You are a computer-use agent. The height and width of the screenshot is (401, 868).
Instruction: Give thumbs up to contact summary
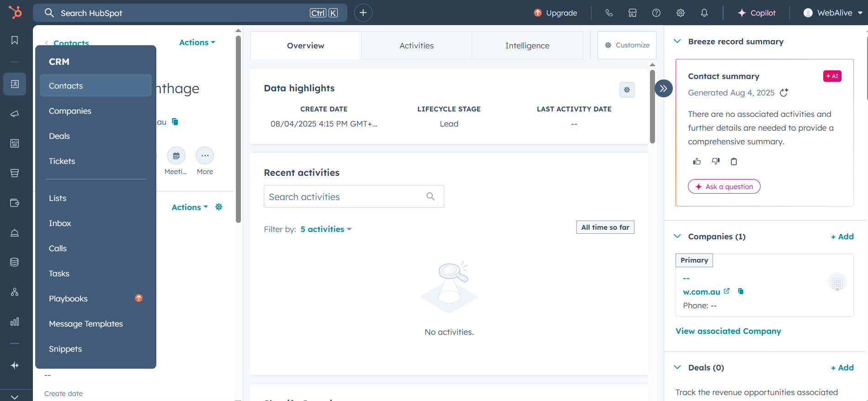pyautogui.click(x=697, y=161)
